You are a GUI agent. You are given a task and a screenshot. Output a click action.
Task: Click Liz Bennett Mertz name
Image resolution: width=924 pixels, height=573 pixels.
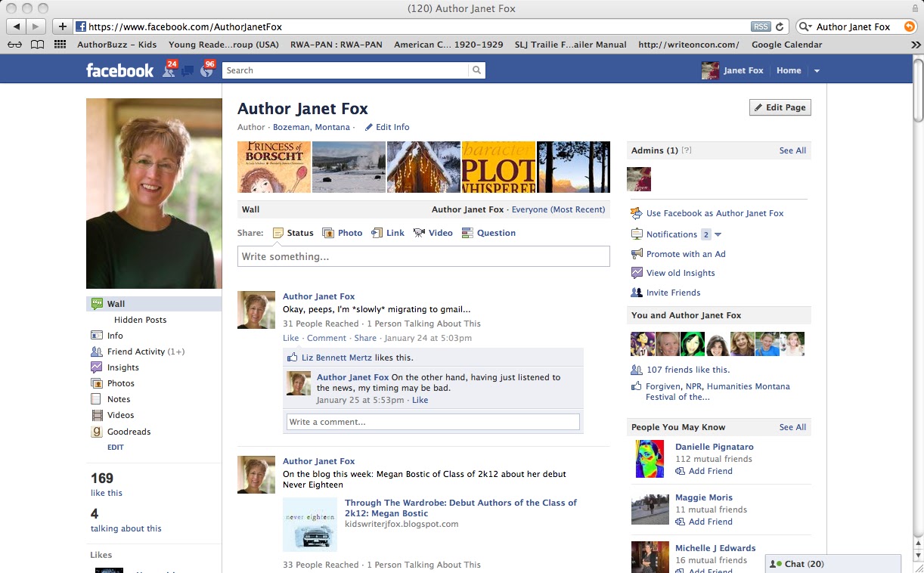click(x=336, y=358)
